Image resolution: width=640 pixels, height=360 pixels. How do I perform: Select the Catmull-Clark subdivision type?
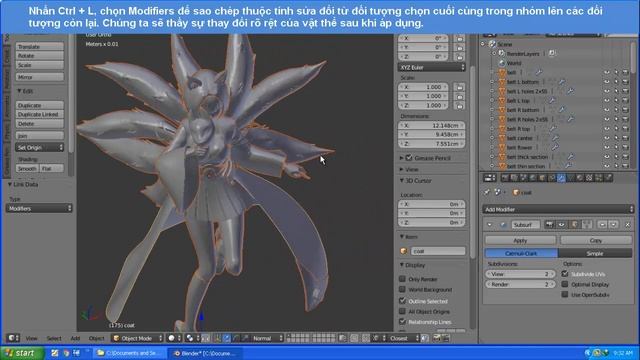(521, 253)
